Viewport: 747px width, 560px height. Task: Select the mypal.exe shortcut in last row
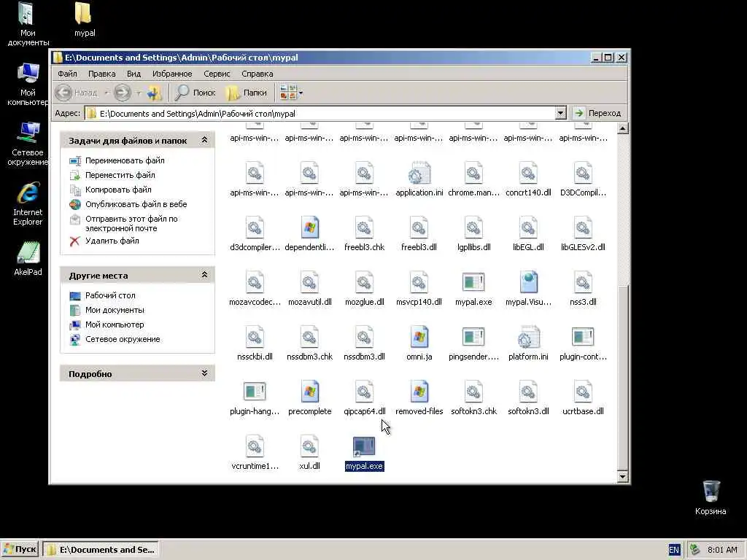coord(364,454)
